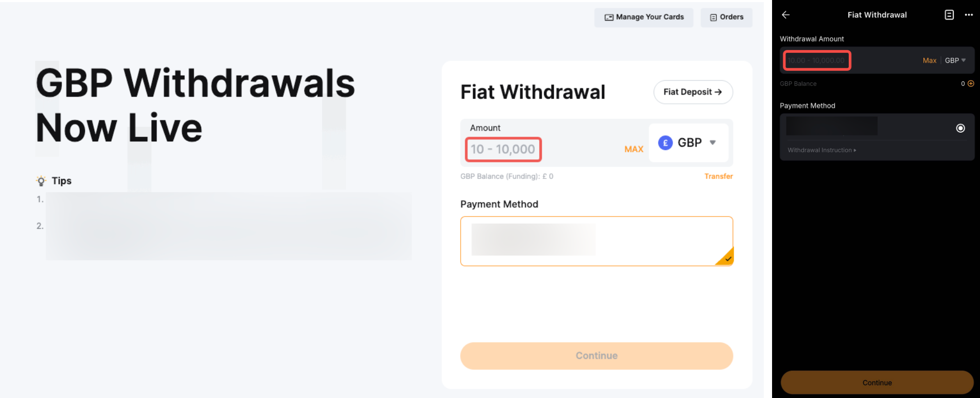Click the orange Transfer link
Image resolution: width=980 pixels, height=398 pixels.
[719, 176]
